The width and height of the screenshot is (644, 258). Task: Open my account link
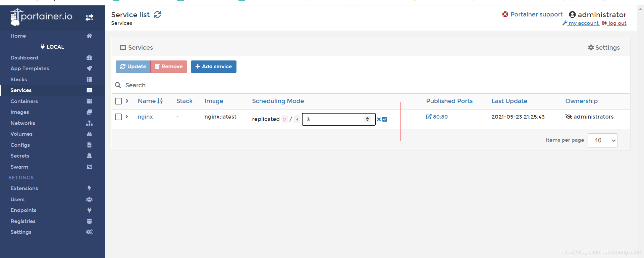tap(581, 23)
